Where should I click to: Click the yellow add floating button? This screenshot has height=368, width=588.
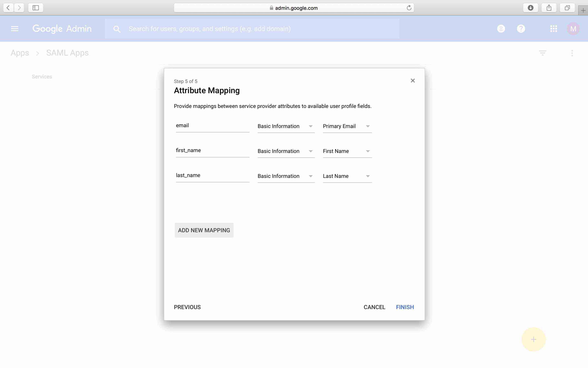(534, 339)
